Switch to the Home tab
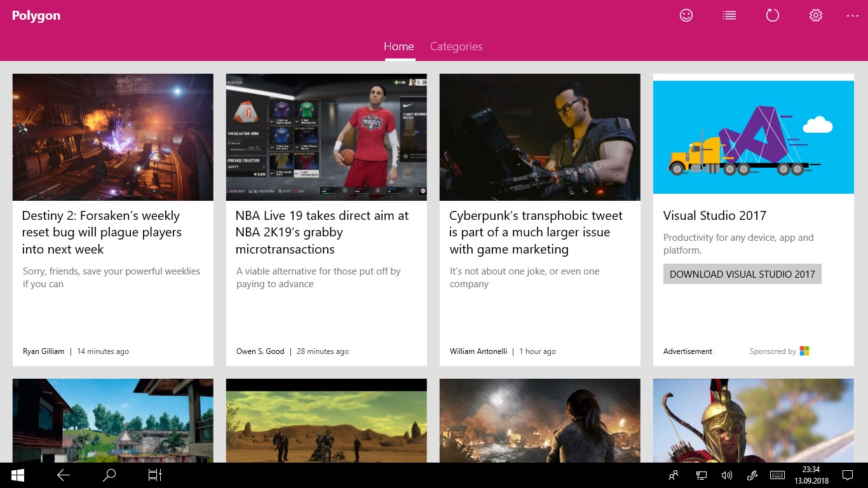Image resolution: width=868 pixels, height=488 pixels. (x=399, y=46)
